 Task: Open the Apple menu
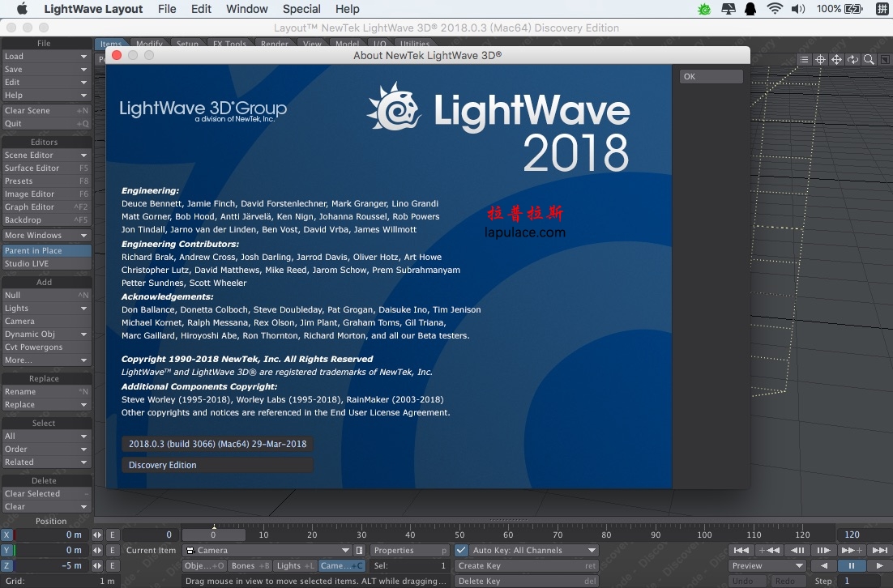coord(22,9)
